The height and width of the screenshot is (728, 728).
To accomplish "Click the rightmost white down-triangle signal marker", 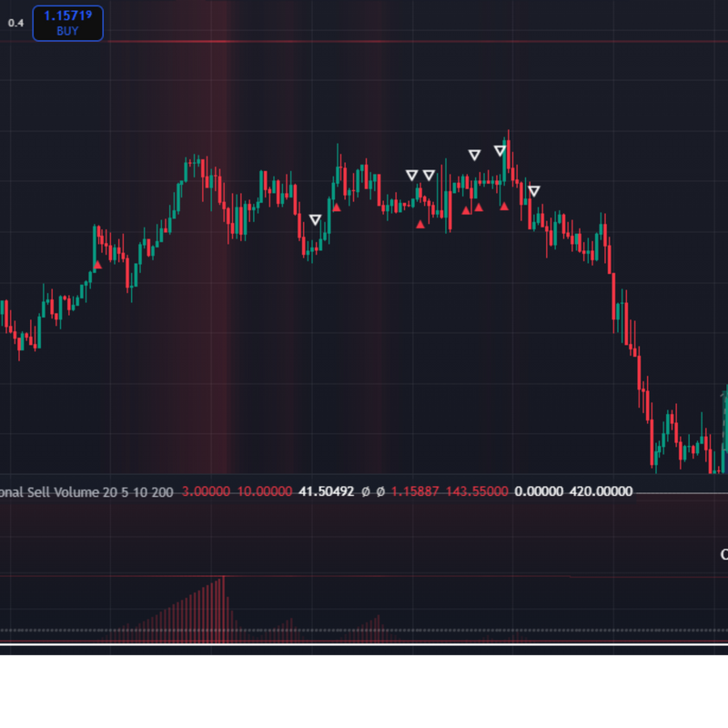I will [x=534, y=191].
